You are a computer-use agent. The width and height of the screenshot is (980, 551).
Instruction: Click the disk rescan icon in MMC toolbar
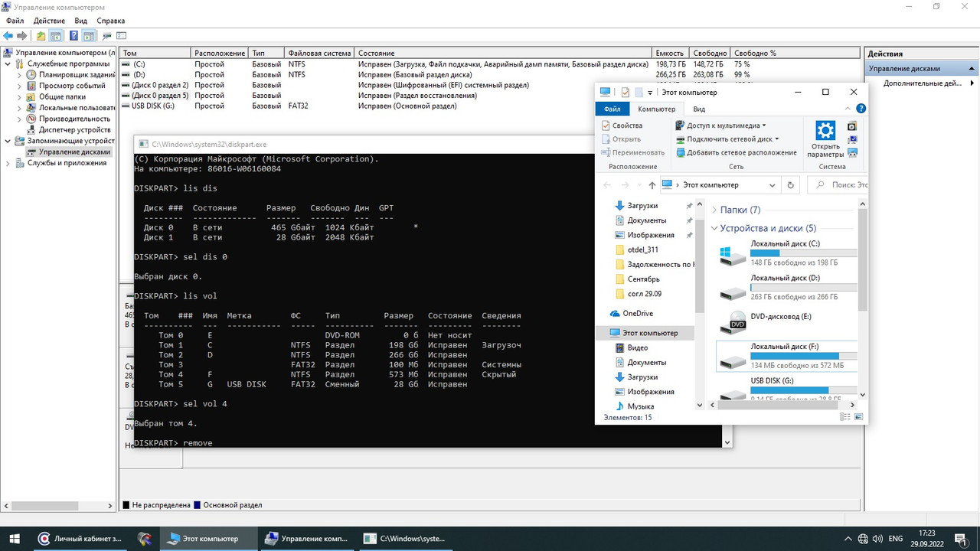107,36
